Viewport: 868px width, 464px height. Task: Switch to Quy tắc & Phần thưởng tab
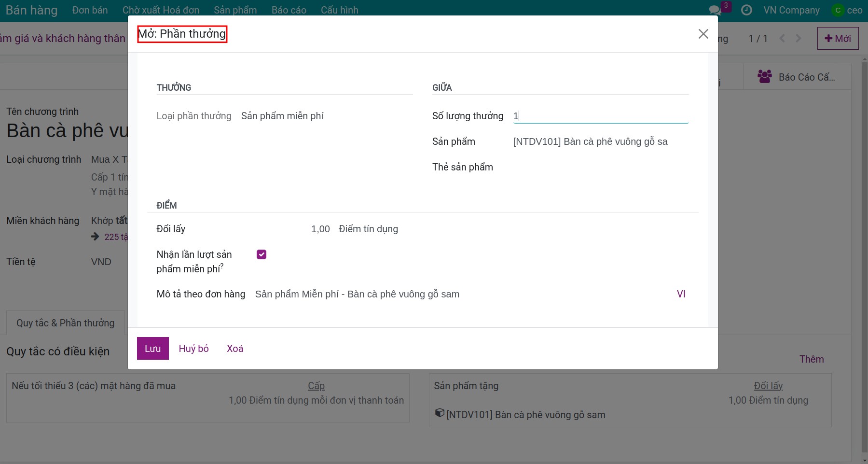click(66, 323)
